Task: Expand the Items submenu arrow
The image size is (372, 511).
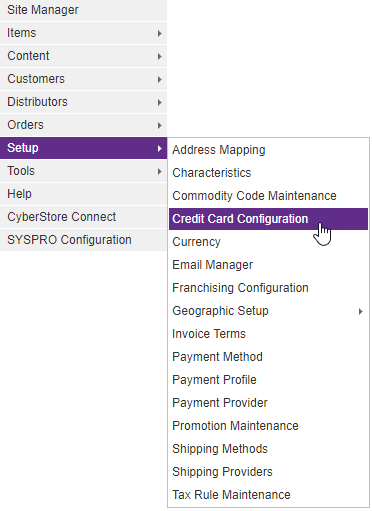Action: click(160, 33)
